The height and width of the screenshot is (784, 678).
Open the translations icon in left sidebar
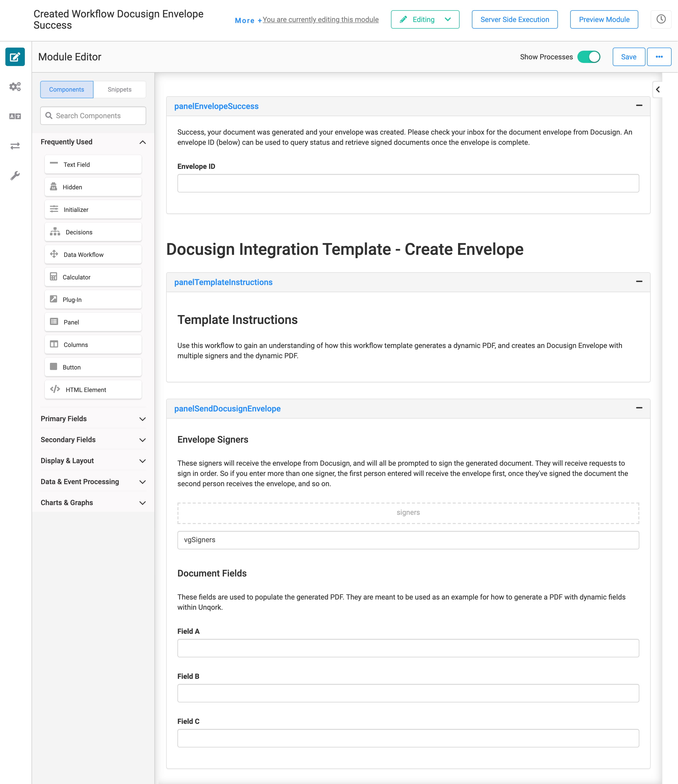tap(15, 116)
